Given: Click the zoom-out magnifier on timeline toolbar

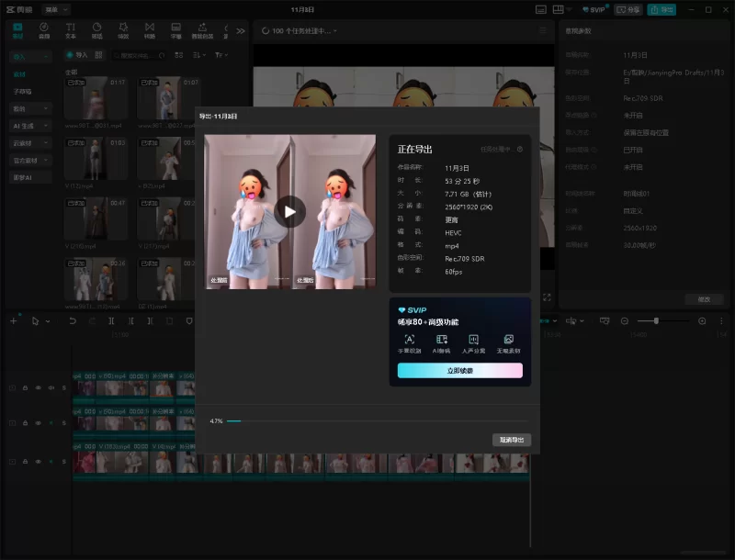Looking at the screenshot, I should click(x=625, y=321).
